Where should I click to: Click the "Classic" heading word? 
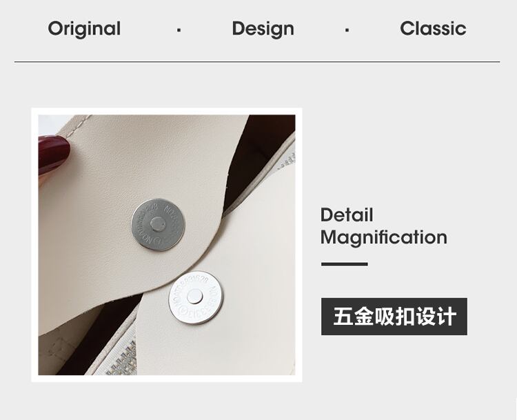[x=433, y=28]
